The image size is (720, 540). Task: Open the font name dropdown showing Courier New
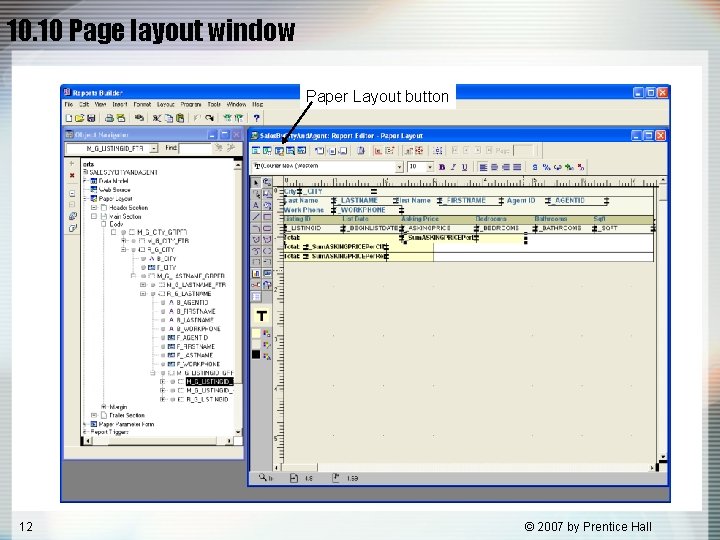(399, 167)
